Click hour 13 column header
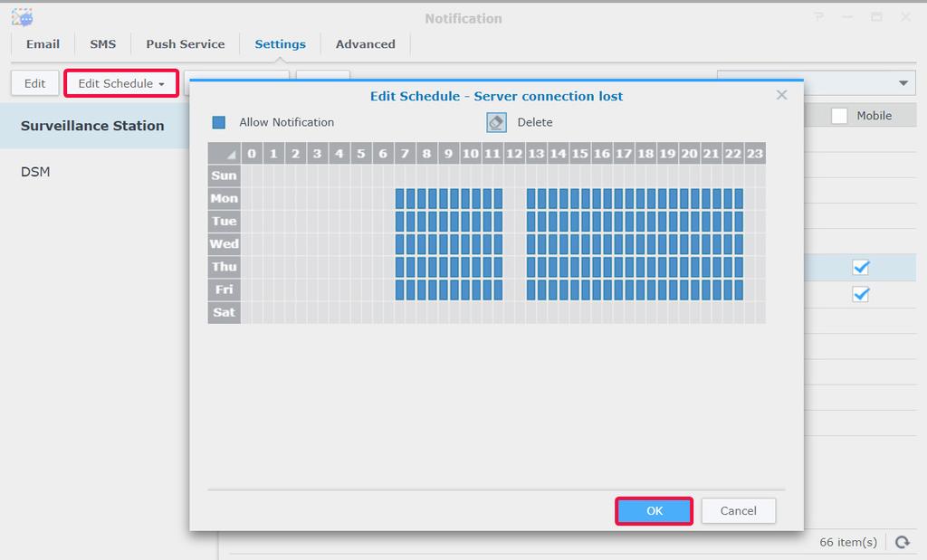Viewport: 927px width, 560px height. (x=536, y=153)
